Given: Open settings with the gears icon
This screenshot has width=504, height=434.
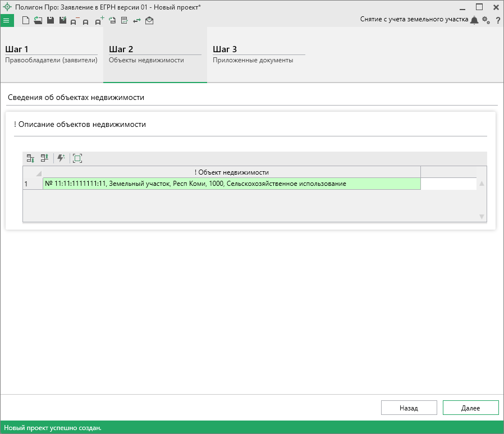Looking at the screenshot, I should point(486,20).
